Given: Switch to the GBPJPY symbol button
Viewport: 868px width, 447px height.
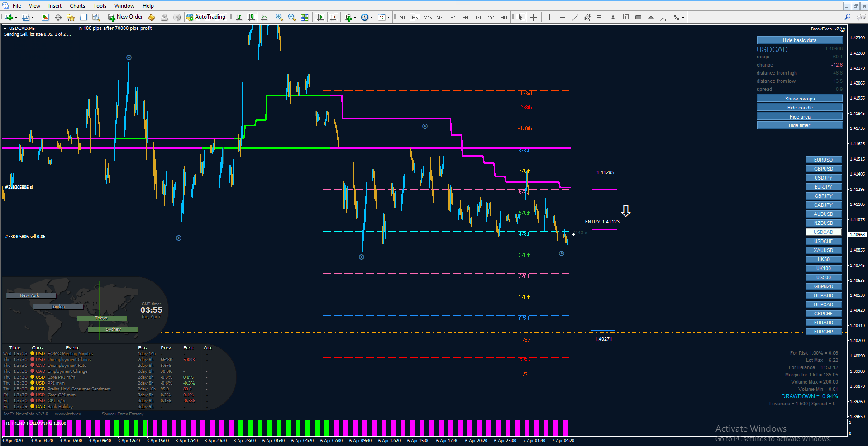Looking at the screenshot, I should pos(823,196).
